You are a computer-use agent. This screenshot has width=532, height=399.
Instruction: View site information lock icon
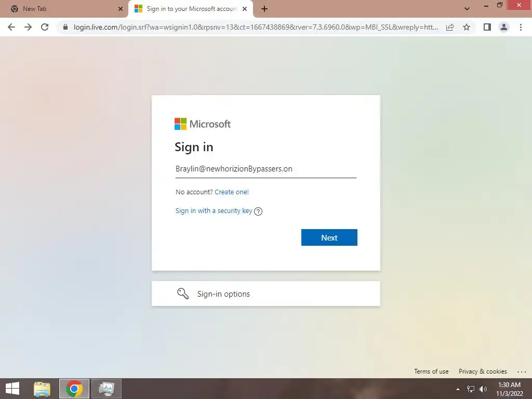65,27
